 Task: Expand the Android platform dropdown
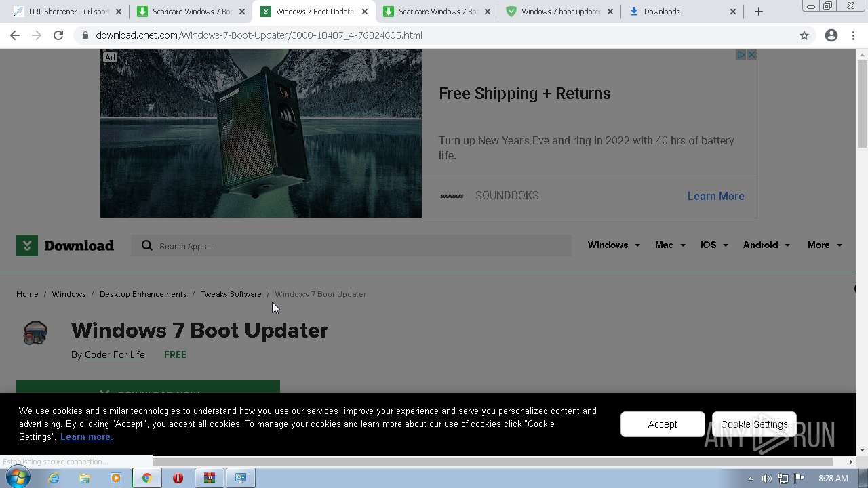(766, 245)
